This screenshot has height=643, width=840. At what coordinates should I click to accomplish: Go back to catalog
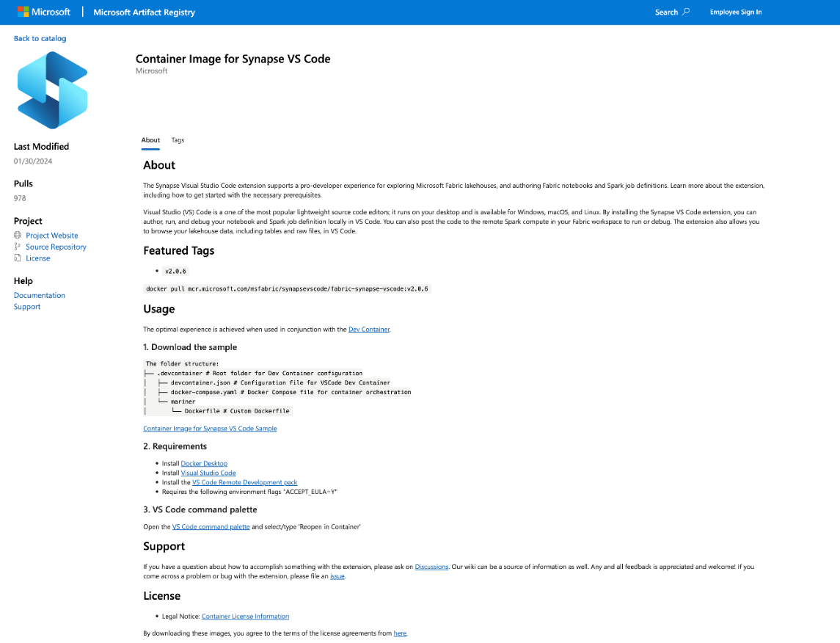click(40, 39)
